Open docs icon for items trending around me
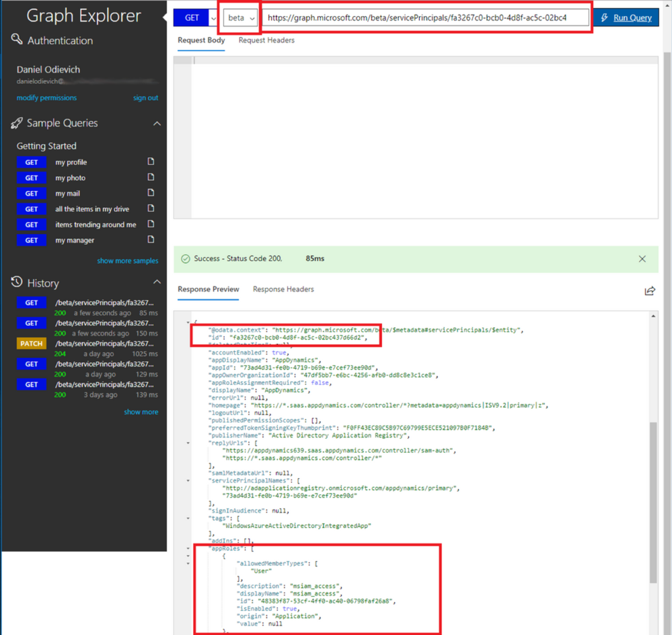Screen dimensions: 672x635 (151, 224)
